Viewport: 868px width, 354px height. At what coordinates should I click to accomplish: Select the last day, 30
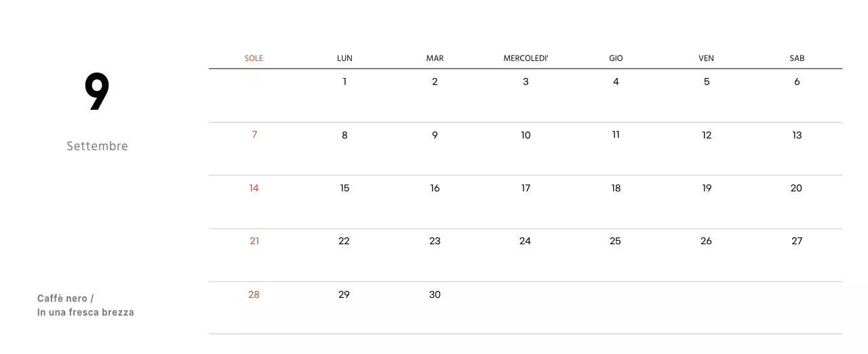435,294
